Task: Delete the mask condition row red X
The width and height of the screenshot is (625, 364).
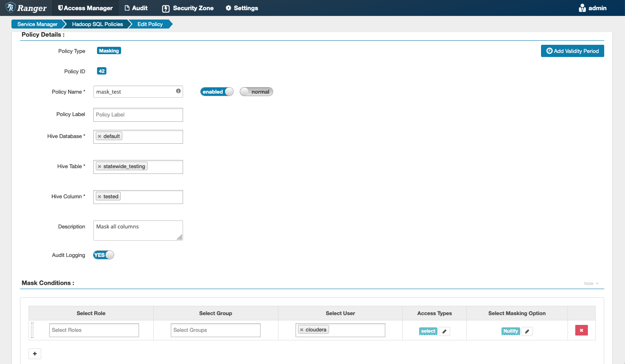Action: pyautogui.click(x=581, y=330)
